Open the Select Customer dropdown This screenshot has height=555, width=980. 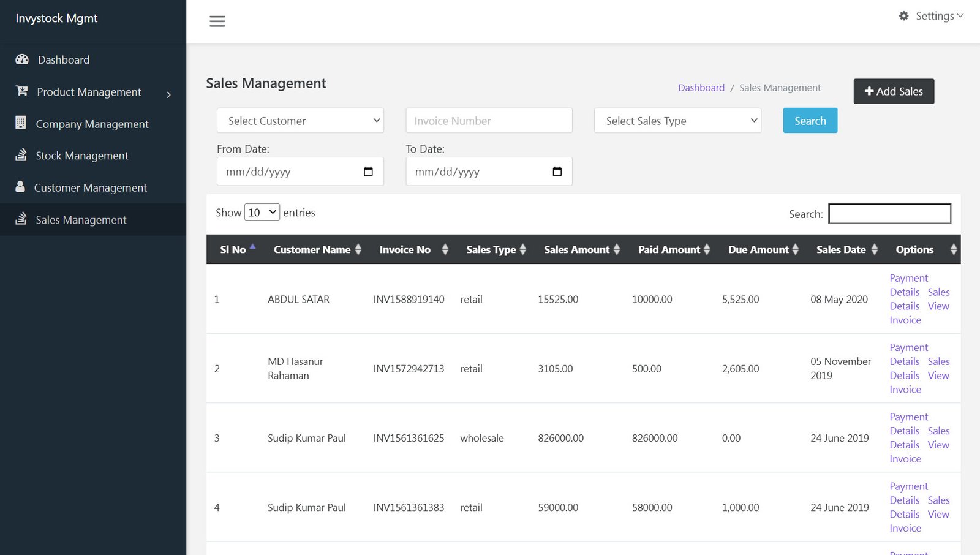(x=300, y=121)
